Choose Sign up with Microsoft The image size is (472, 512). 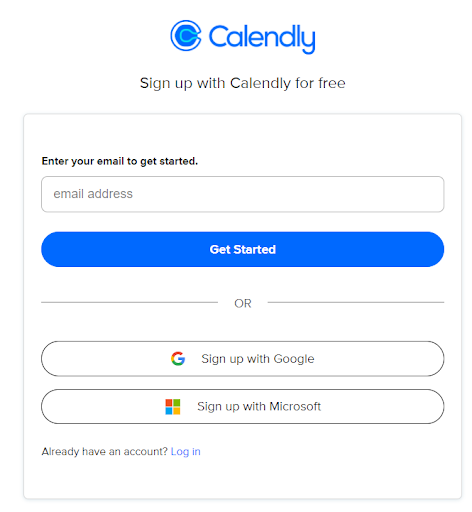pos(243,407)
